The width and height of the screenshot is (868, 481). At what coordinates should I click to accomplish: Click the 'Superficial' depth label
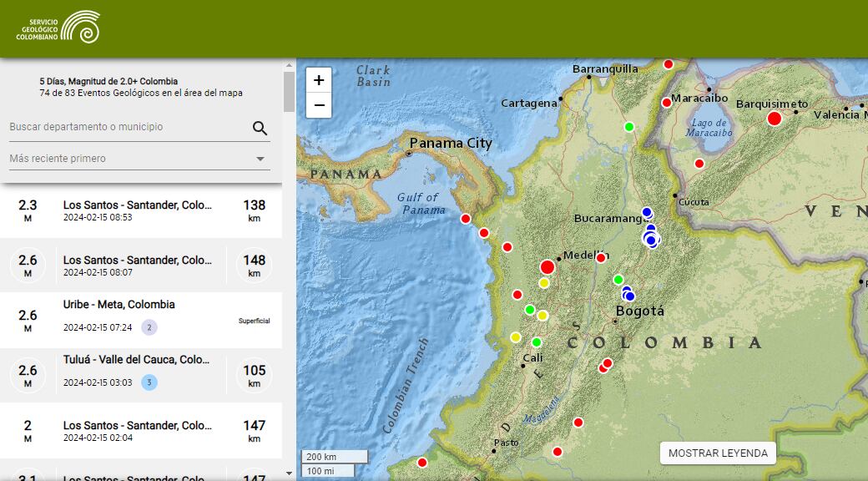pos(254,321)
